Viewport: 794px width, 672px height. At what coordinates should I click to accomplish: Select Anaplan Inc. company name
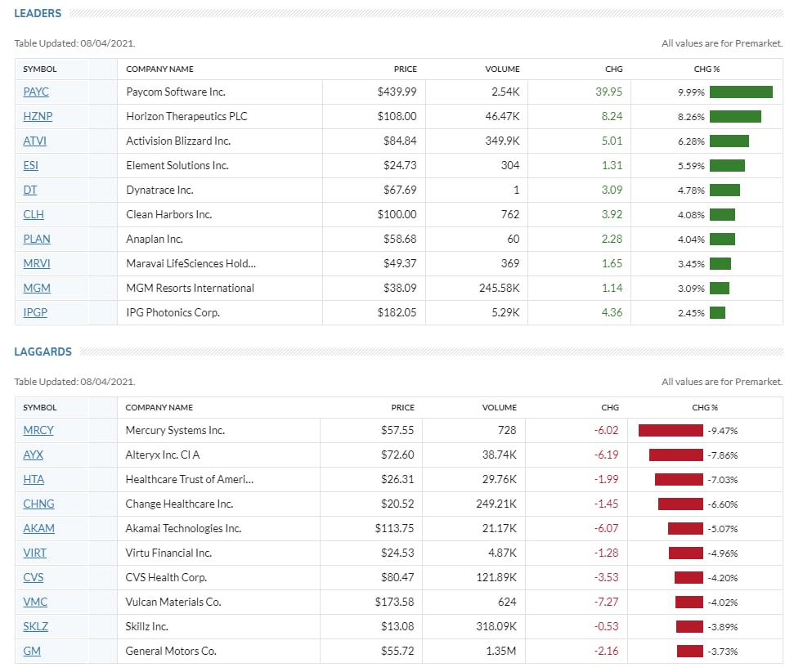pos(155,239)
